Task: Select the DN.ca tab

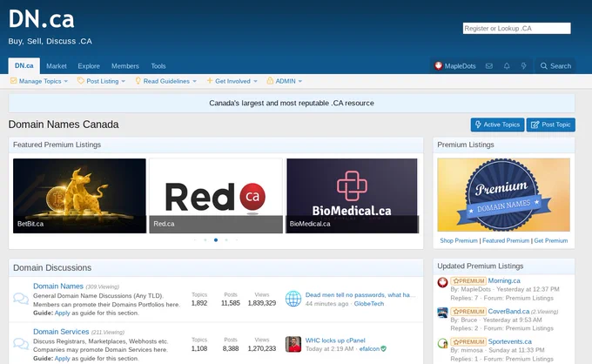Action: coord(24,65)
